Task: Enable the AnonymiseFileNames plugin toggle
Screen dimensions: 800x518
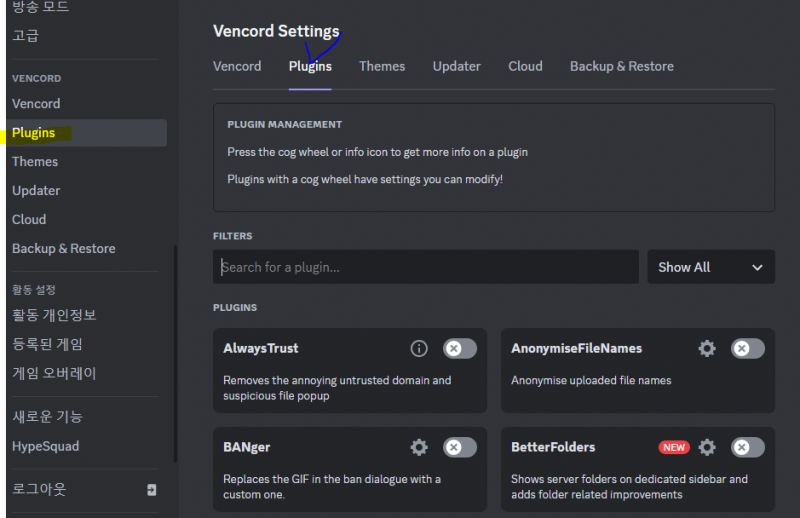Action: tap(747, 349)
